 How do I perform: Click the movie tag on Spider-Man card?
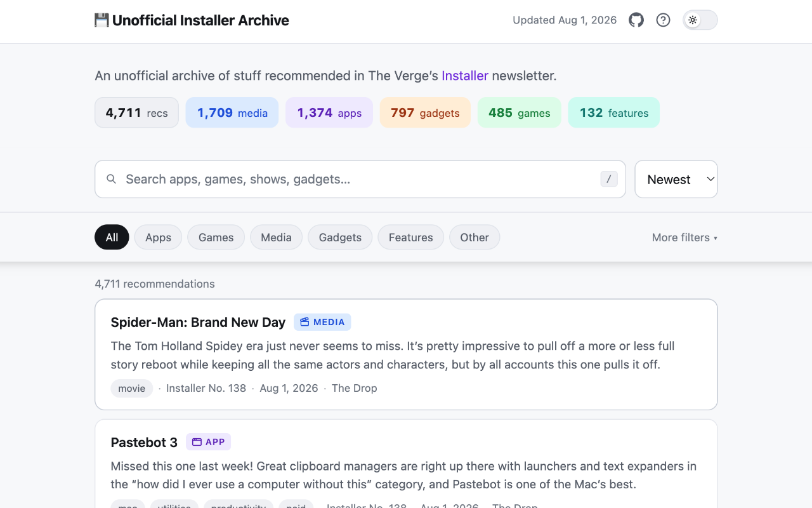pyautogui.click(x=132, y=388)
